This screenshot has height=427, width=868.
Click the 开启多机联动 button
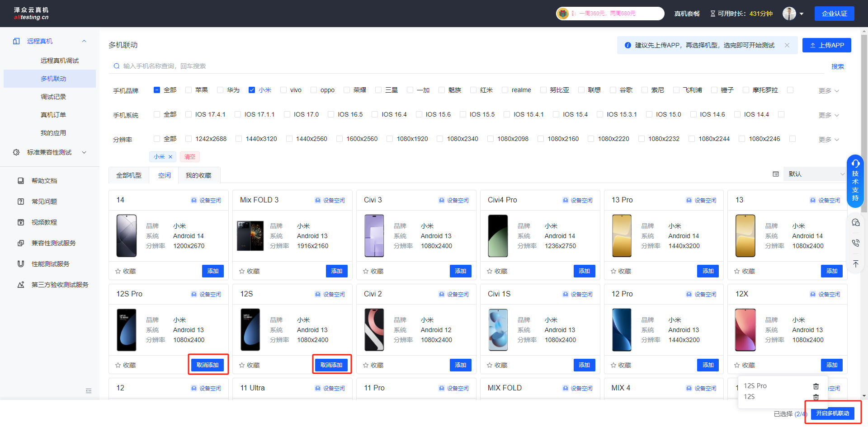click(x=832, y=413)
